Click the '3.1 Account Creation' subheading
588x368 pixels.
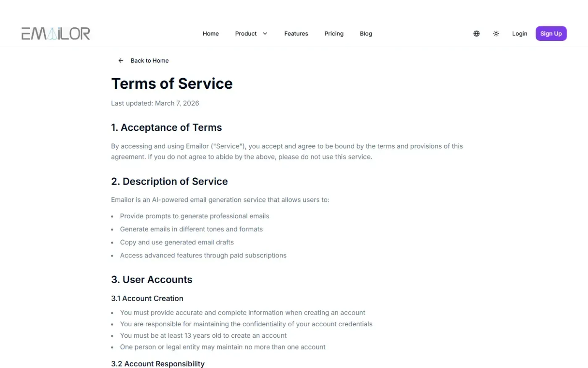pyautogui.click(x=147, y=299)
